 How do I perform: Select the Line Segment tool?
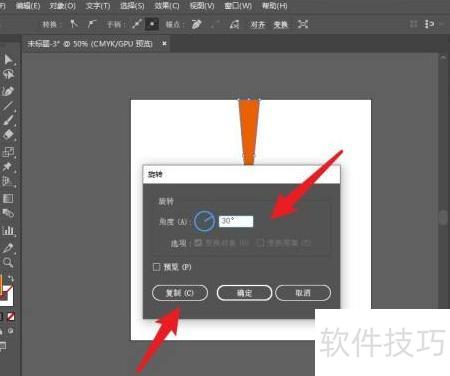pos(8,106)
